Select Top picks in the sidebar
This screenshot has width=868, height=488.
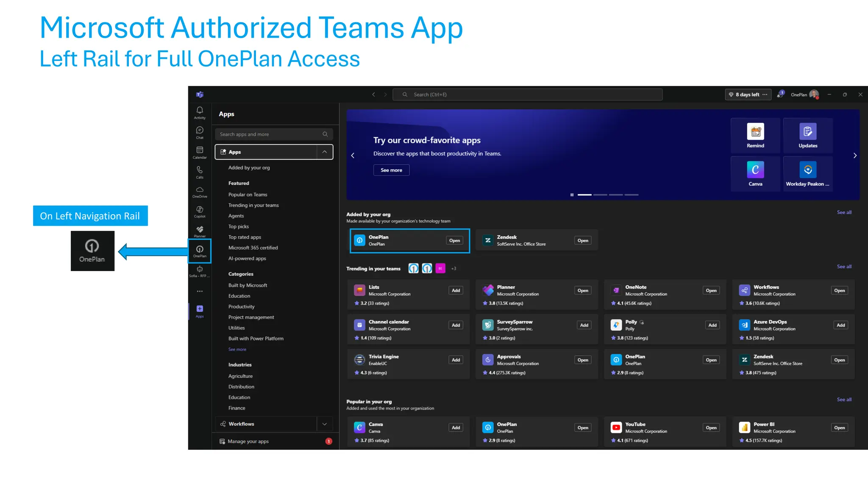coord(239,227)
